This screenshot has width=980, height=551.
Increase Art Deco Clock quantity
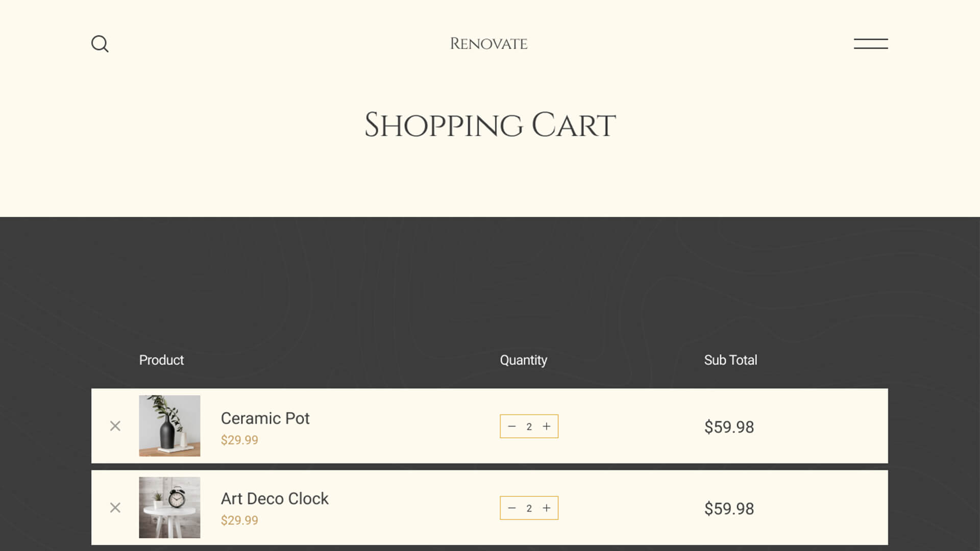[x=547, y=508]
